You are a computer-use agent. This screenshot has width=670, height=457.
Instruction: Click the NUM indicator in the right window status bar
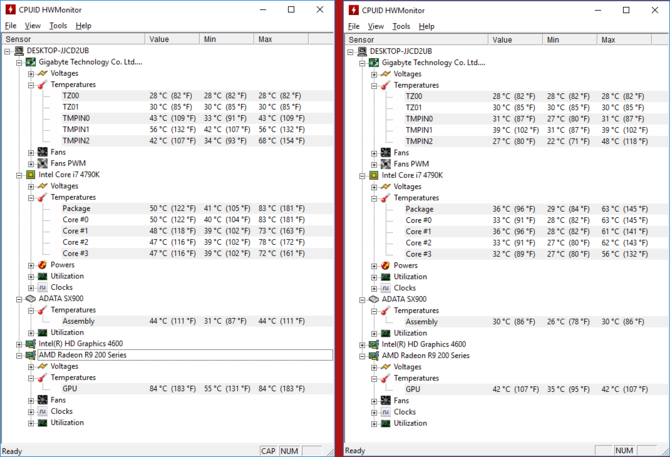[x=624, y=451]
